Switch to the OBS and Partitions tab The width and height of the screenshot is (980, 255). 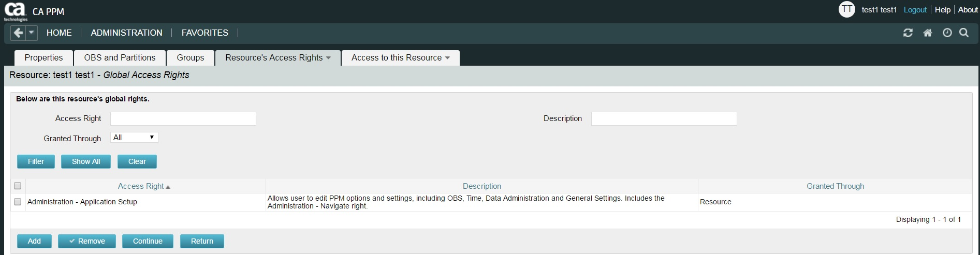click(x=120, y=58)
